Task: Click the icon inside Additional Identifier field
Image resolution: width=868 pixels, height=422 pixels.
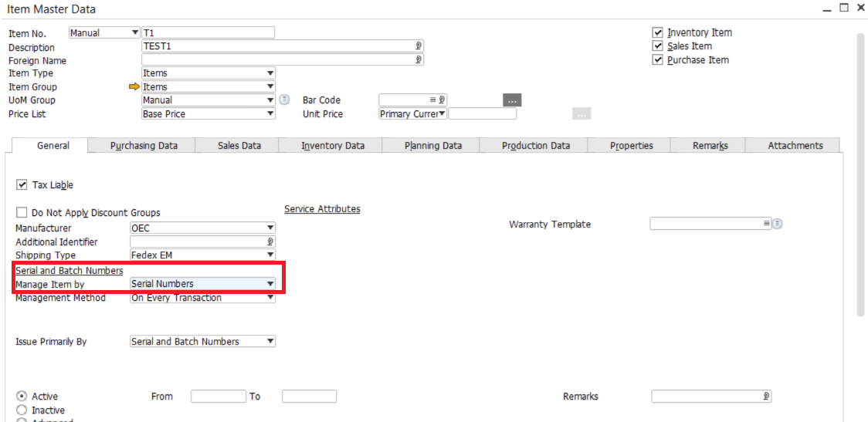Action: tap(270, 241)
